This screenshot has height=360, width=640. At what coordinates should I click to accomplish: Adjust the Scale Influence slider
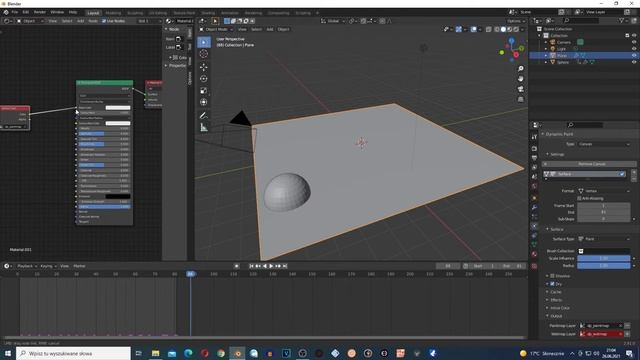pyautogui.click(x=604, y=258)
